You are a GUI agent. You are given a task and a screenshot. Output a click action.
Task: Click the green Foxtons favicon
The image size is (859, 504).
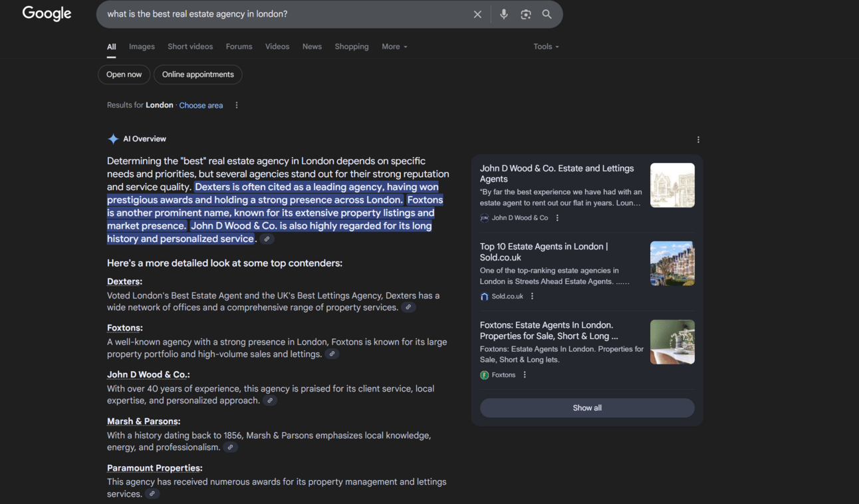[x=484, y=375]
